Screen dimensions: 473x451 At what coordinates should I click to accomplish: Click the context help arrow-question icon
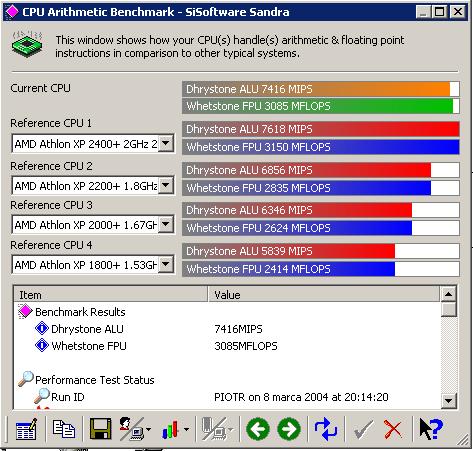431,429
